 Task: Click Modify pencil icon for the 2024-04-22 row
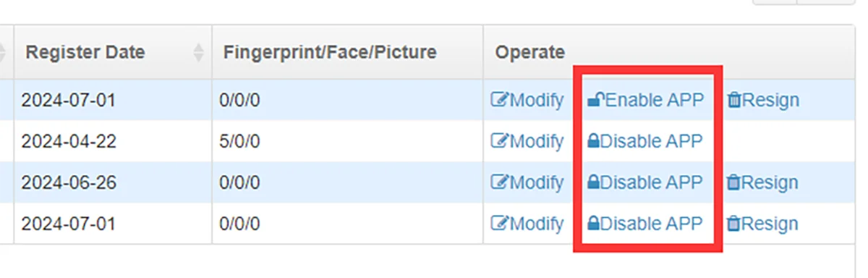(x=500, y=141)
